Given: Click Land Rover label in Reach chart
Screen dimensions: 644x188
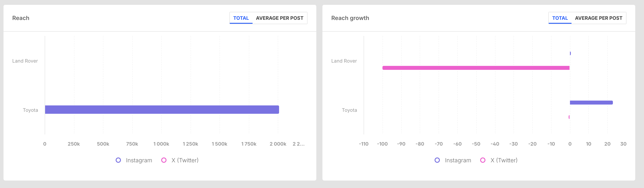Looking at the screenshot, I should (25, 61).
